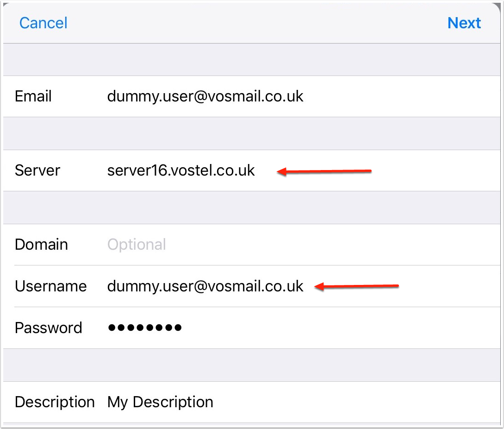Click the Domain row label
Image resolution: width=504 pixels, height=429 pixels.
click(x=41, y=245)
